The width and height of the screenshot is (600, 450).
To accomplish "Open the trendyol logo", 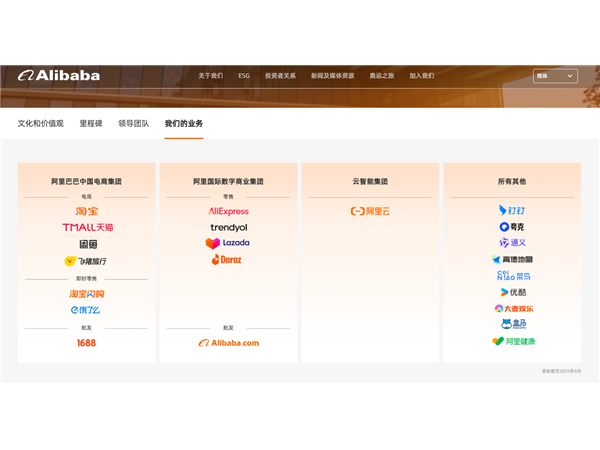I will [x=229, y=227].
